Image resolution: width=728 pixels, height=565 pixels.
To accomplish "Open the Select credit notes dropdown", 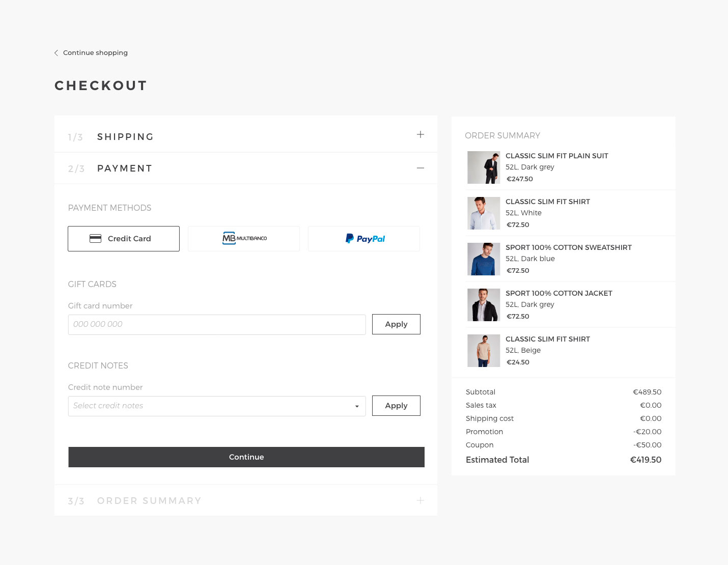I will [x=217, y=406].
